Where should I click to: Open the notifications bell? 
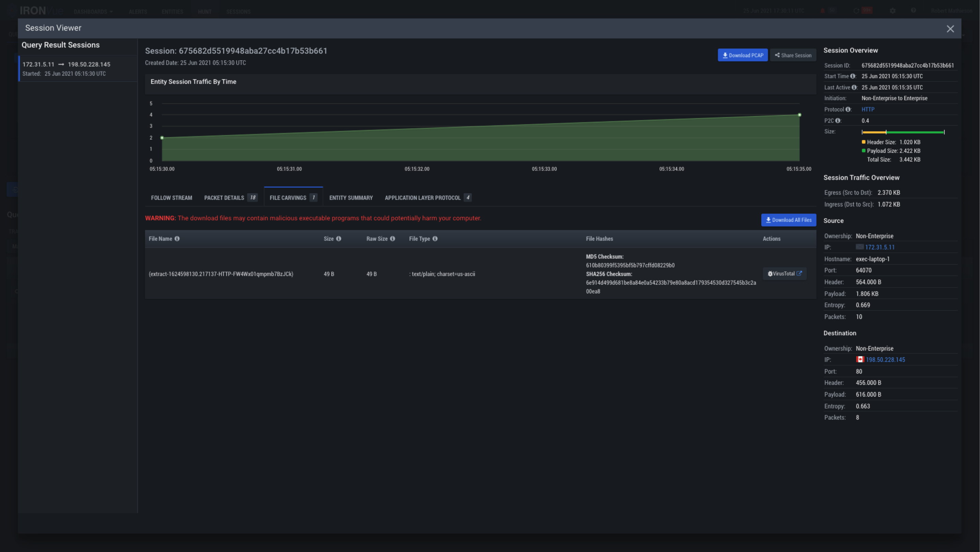point(823,11)
